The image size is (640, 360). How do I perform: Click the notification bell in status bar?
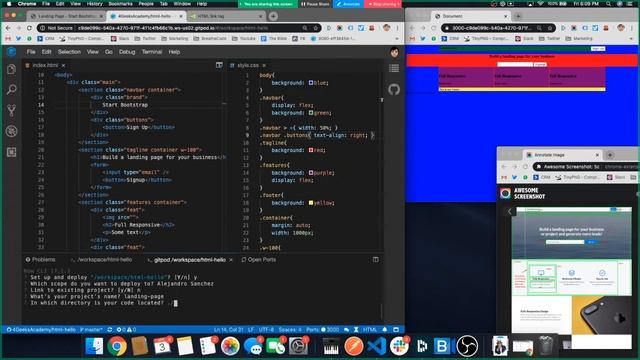(x=384, y=329)
